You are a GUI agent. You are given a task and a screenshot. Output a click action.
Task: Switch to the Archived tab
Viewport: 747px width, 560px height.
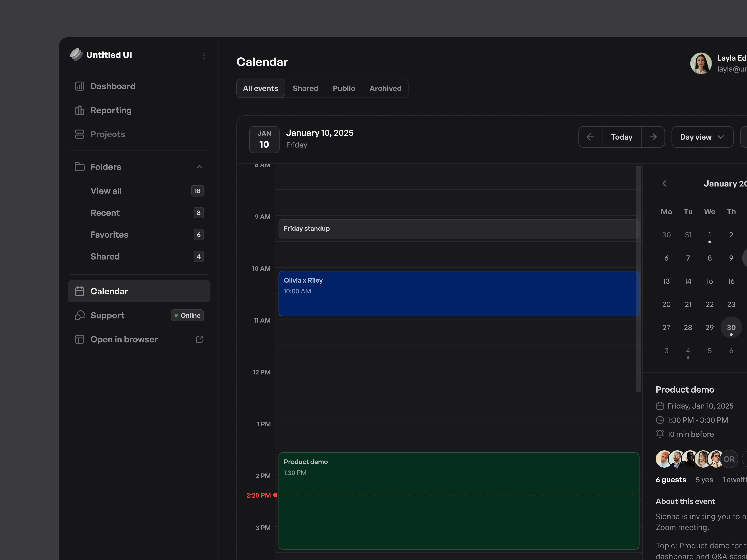point(385,88)
